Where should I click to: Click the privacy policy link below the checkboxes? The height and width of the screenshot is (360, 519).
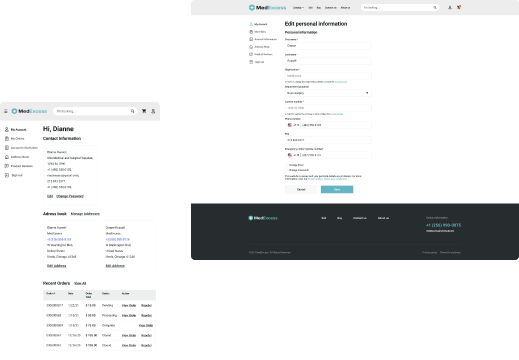coord(327,179)
